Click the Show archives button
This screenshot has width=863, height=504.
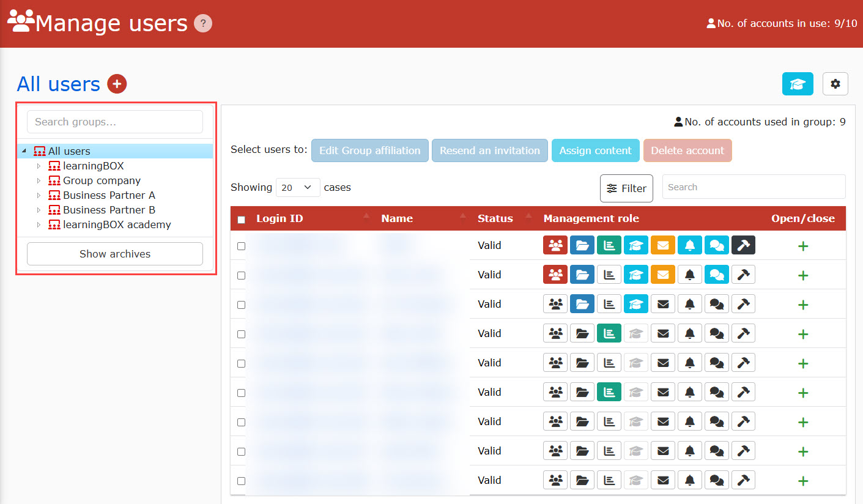[115, 254]
